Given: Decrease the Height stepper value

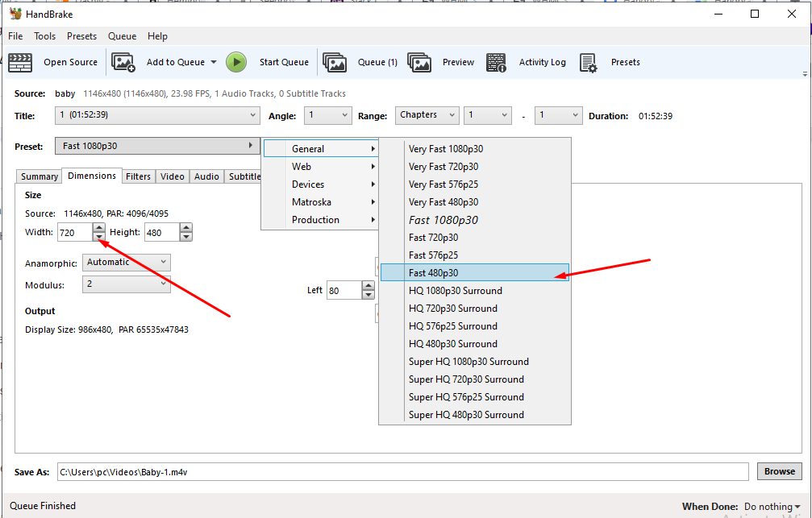Looking at the screenshot, I should (x=186, y=238).
